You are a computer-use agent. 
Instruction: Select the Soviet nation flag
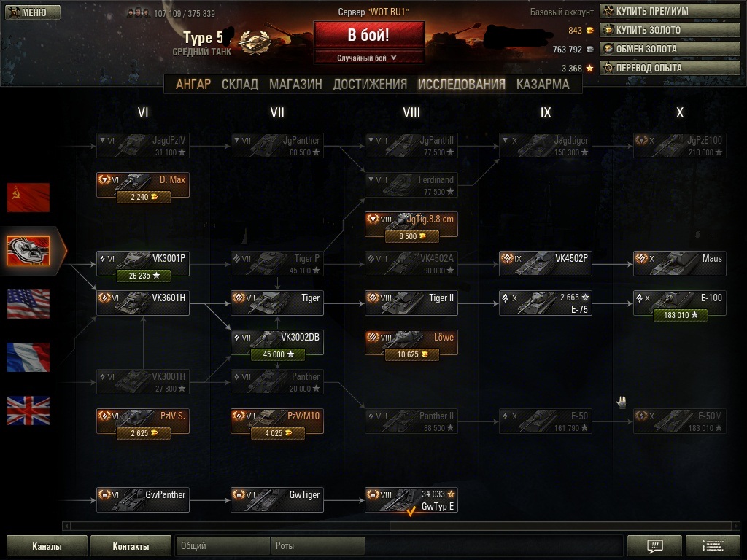pyautogui.click(x=28, y=197)
